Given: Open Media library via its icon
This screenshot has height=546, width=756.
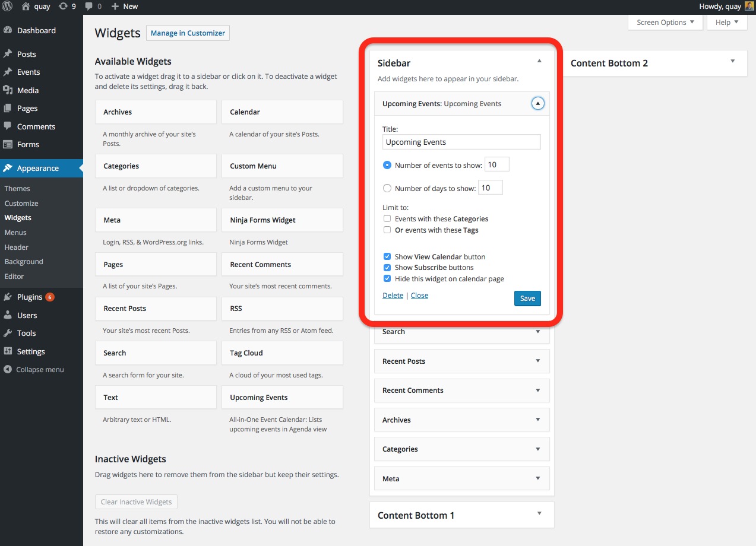Looking at the screenshot, I should click(10, 90).
